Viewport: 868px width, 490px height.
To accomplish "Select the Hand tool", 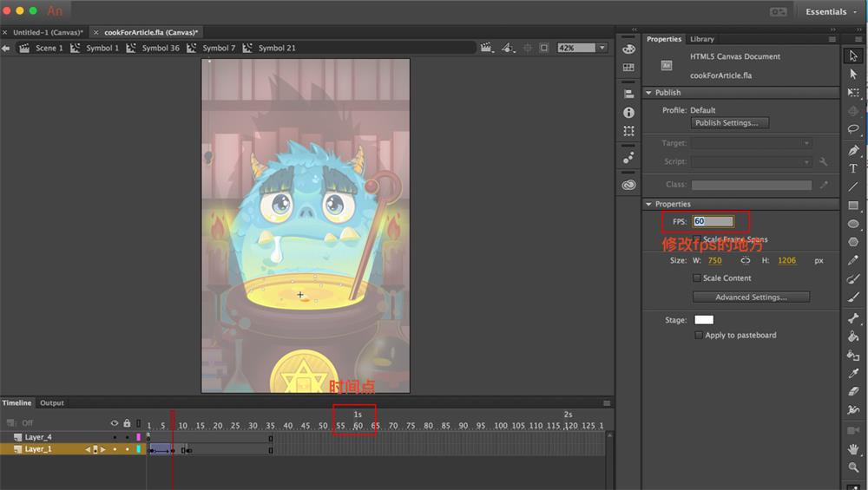I will [853, 448].
